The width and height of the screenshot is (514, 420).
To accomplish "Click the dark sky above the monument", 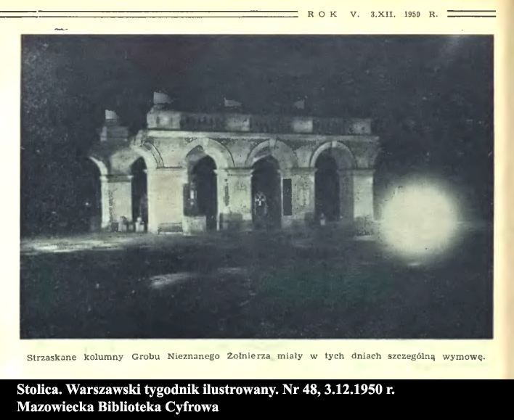I will [x=254, y=65].
